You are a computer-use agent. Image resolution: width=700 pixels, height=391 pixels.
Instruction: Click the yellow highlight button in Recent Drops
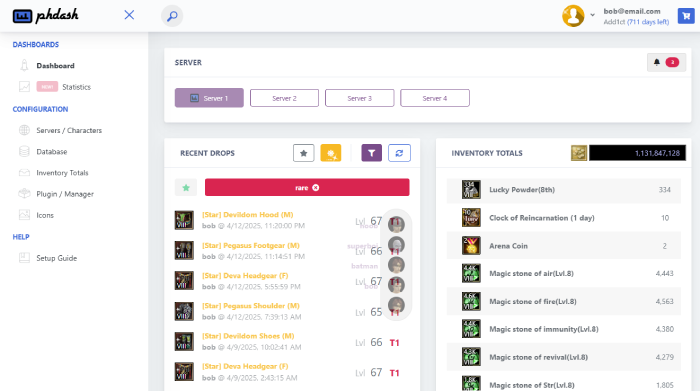pyautogui.click(x=331, y=153)
